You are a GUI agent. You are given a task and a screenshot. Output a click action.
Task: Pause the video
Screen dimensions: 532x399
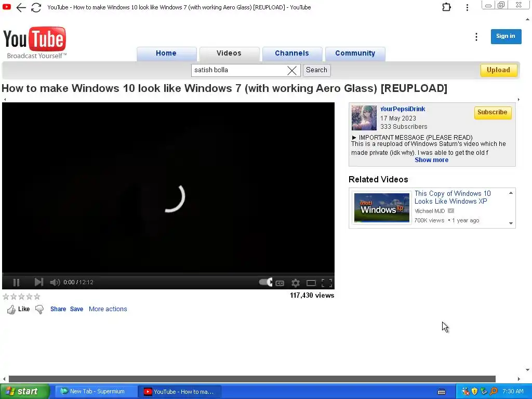click(16, 282)
